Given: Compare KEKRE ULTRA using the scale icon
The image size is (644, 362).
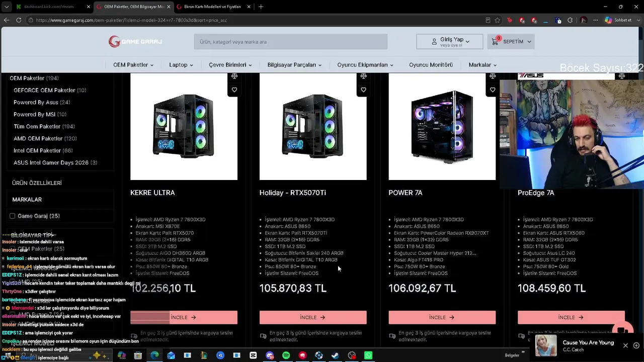Looking at the screenshot, I should click(x=234, y=76).
